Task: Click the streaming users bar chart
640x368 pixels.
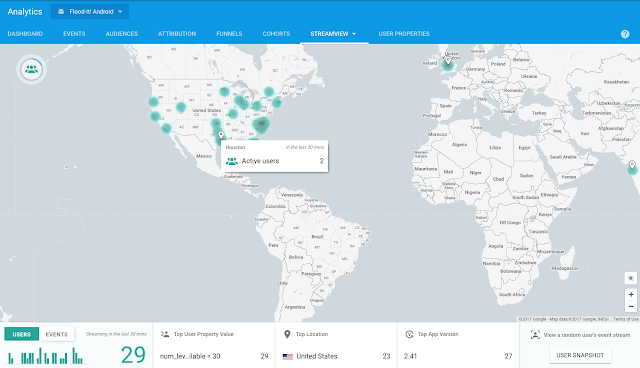Action: [x=45, y=355]
